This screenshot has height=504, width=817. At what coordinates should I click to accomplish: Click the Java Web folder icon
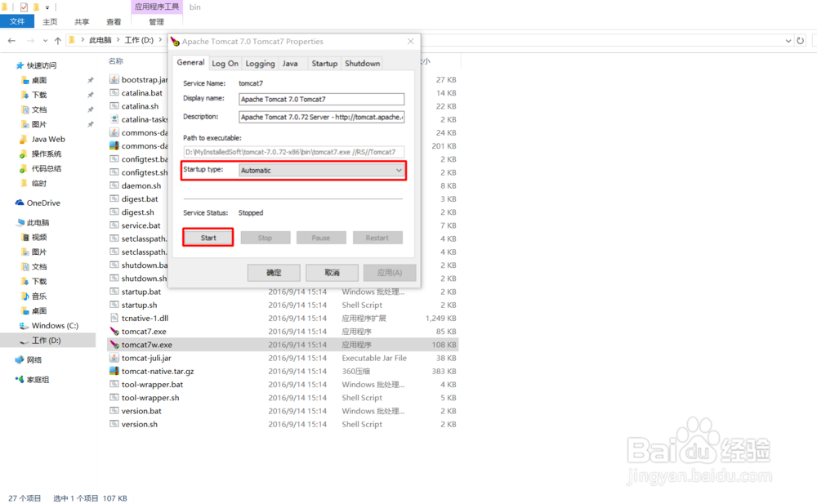24,139
